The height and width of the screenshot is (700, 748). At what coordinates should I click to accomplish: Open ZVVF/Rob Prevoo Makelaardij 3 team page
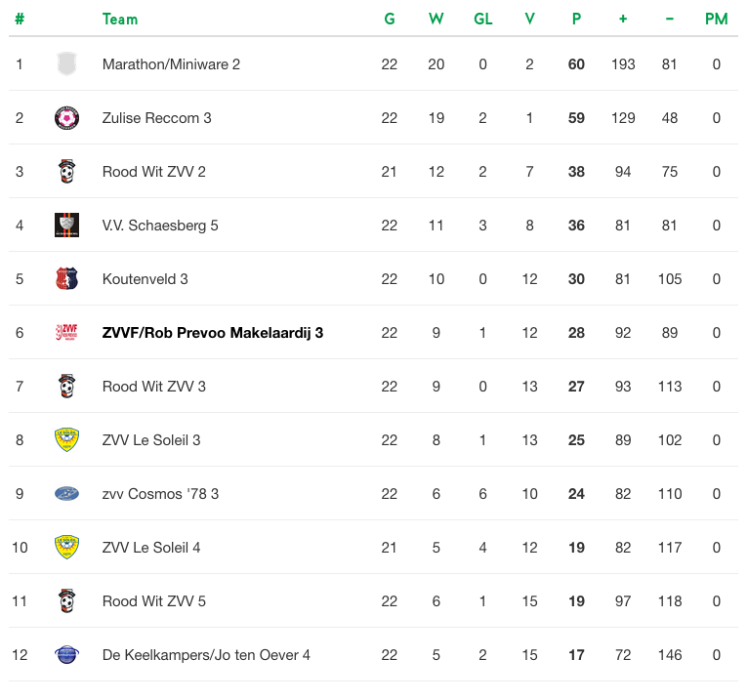click(213, 333)
